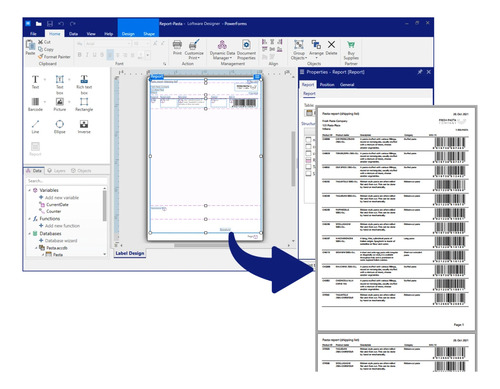The width and height of the screenshot is (500, 389).
Task: Open file using the title bar folder icon
Action: point(39,24)
